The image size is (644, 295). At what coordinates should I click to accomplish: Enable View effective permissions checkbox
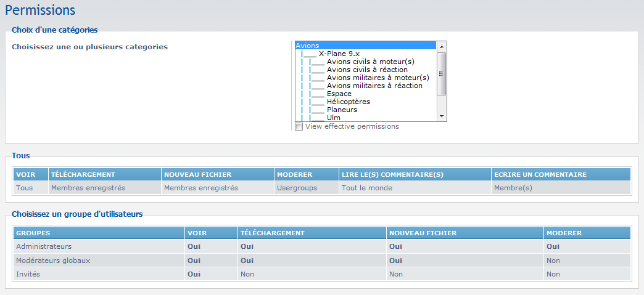[x=299, y=127]
